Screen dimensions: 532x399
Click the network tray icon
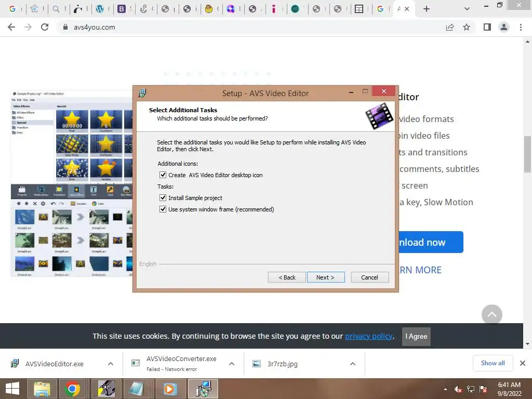click(471, 389)
